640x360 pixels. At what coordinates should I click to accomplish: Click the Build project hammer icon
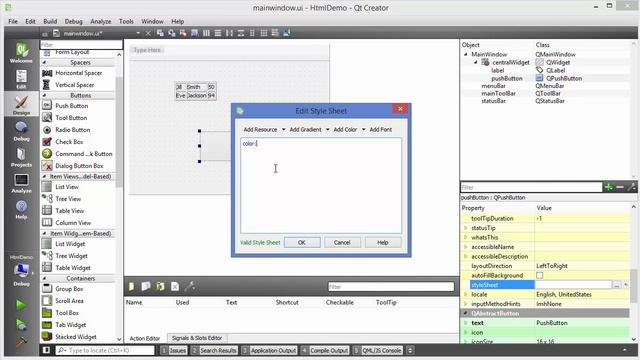[x=21, y=342]
